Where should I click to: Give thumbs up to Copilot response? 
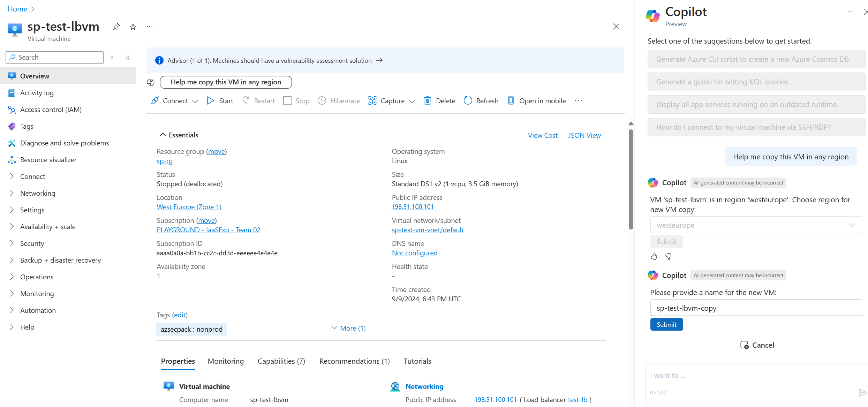point(654,257)
